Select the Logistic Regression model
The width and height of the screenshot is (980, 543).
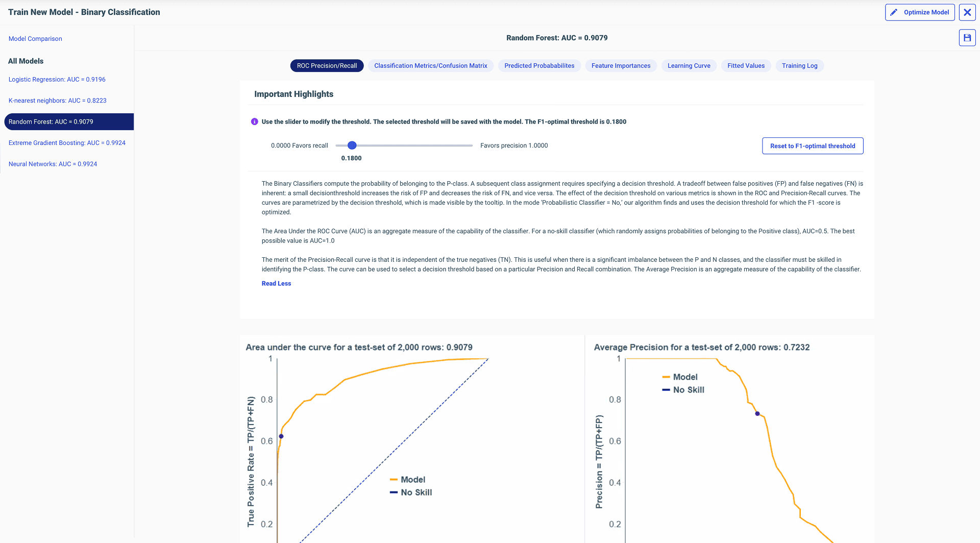click(57, 80)
